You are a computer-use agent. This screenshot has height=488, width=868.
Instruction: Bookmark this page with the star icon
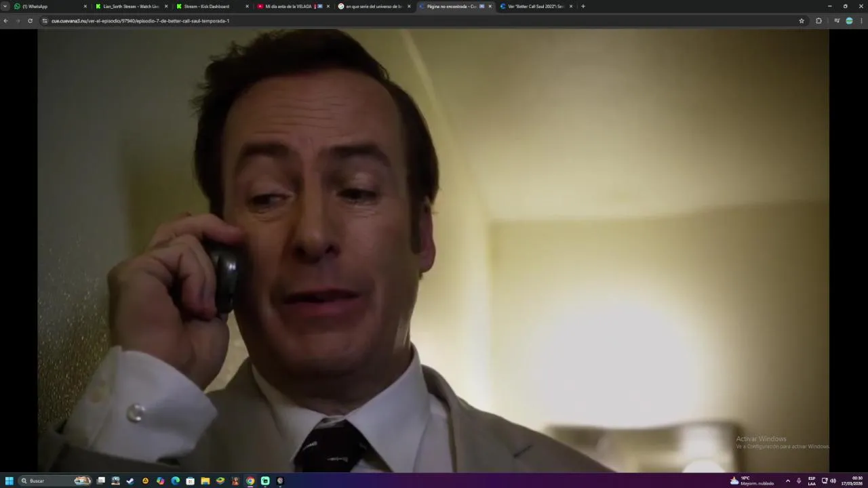[x=802, y=21]
